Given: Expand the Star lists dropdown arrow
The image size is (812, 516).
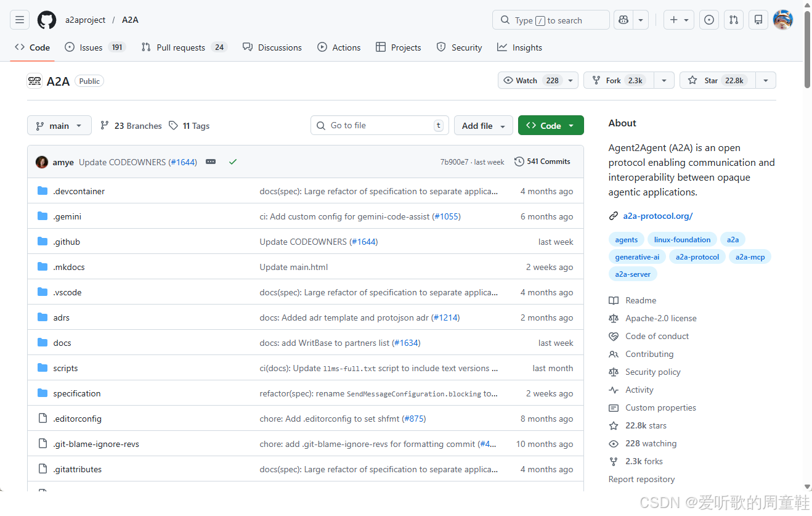Looking at the screenshot, I should [766, 81].
